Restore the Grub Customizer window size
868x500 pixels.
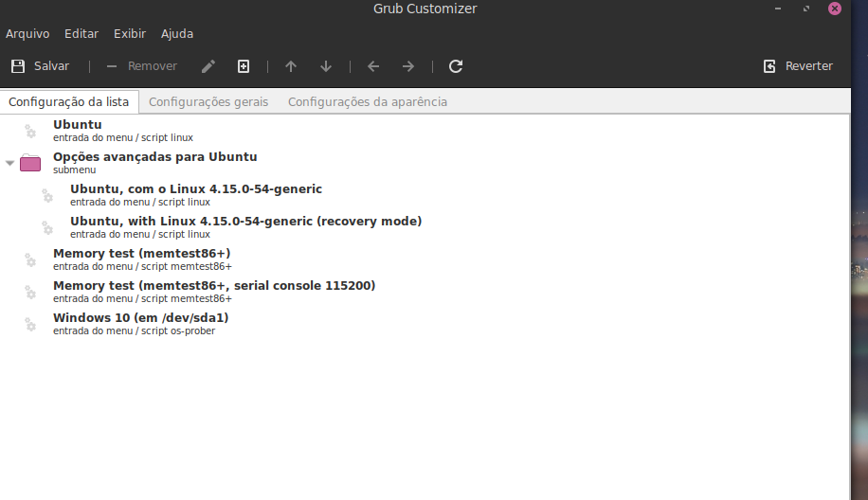coord(806,9)
